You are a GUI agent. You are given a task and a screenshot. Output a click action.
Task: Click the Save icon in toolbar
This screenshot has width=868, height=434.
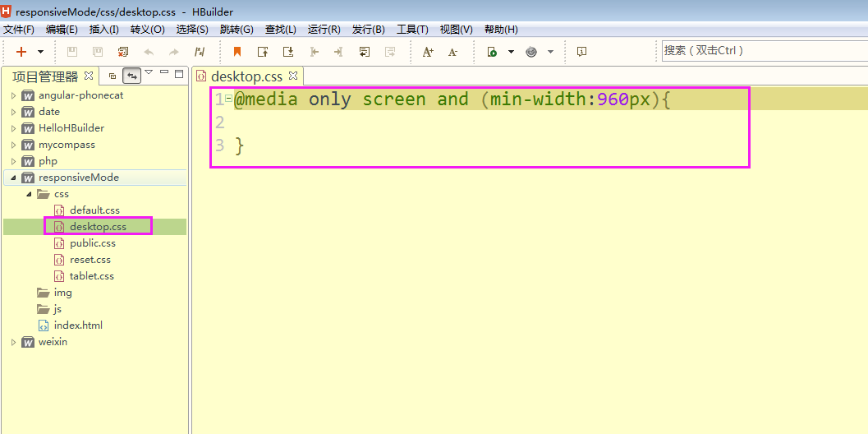coord(72,52)
